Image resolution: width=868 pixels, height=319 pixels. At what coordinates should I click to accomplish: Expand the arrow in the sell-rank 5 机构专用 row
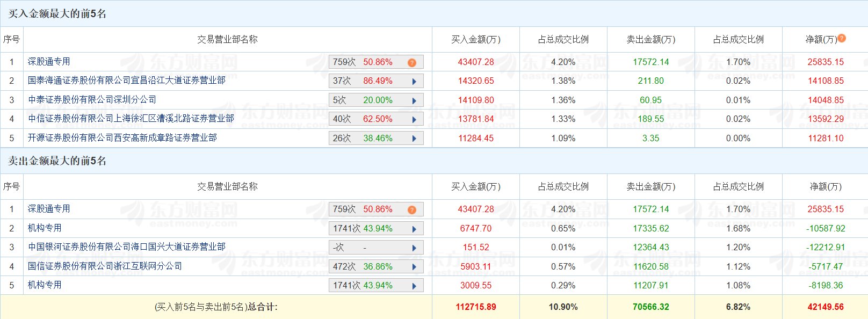tap(414, 286)
